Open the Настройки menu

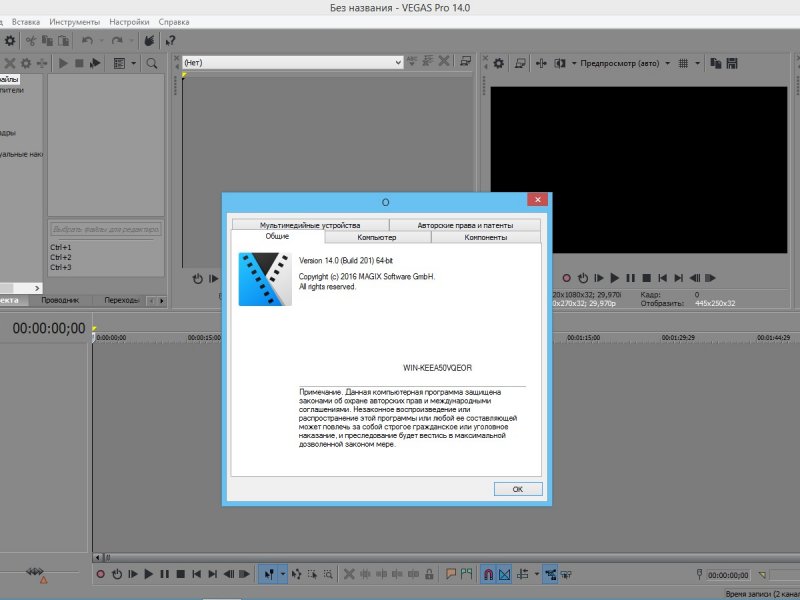coord(129,22)
